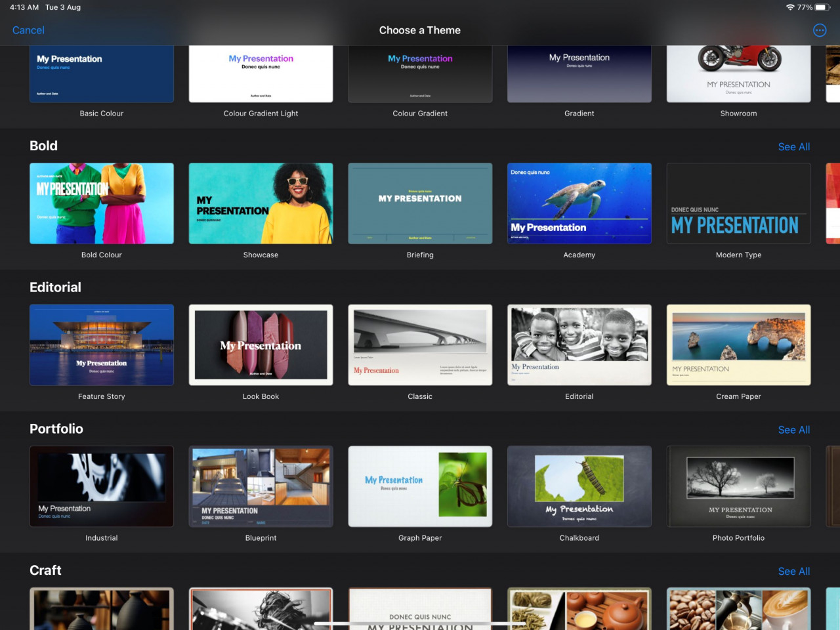Click the Photo Portfolio label text
The width and height of the screenshot is (840, 630).
point(738,538)
